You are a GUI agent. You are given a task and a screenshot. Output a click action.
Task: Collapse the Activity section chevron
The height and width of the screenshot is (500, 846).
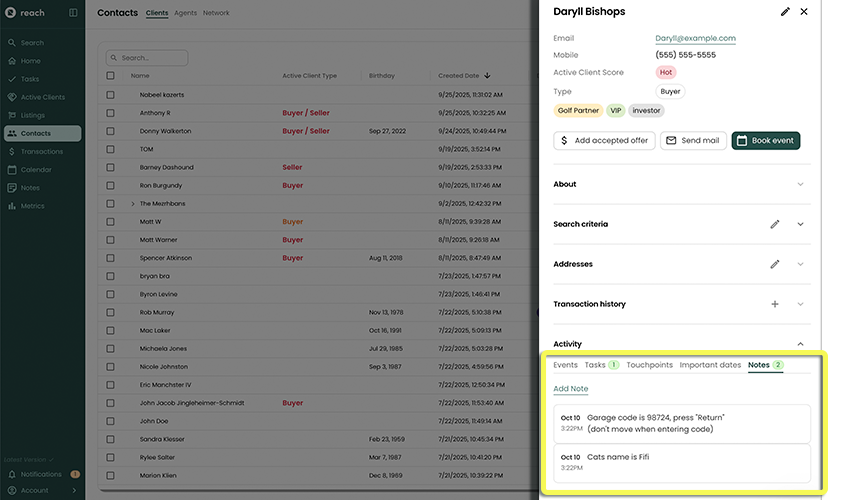pyautogui.click(x=800, y=344)
